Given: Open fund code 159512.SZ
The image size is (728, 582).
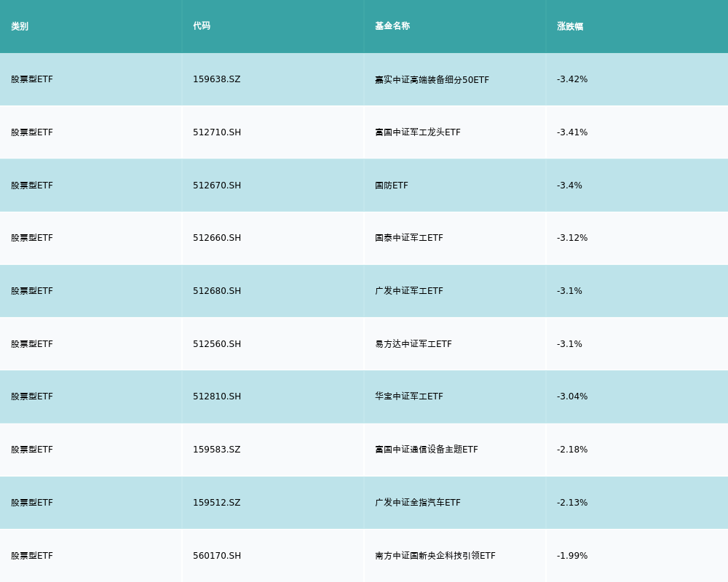Looking at the screenshot, I should tap(216, 503).
